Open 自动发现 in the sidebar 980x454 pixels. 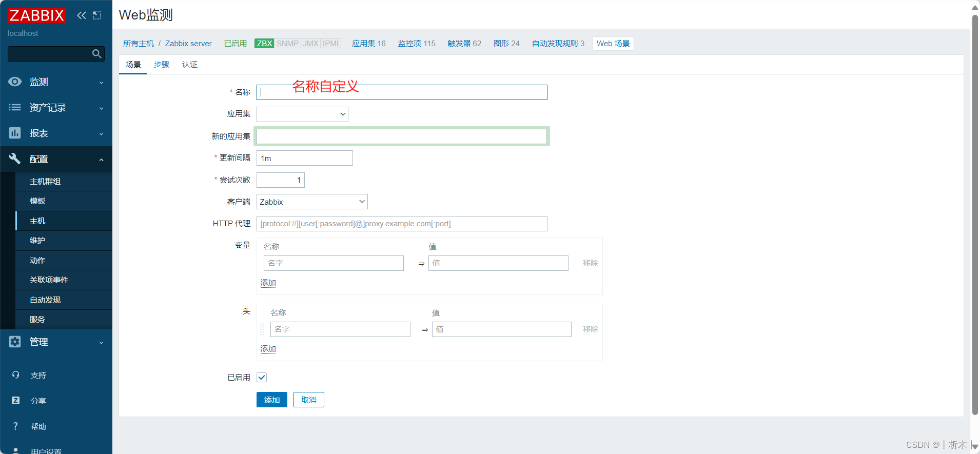coord(64,300)
